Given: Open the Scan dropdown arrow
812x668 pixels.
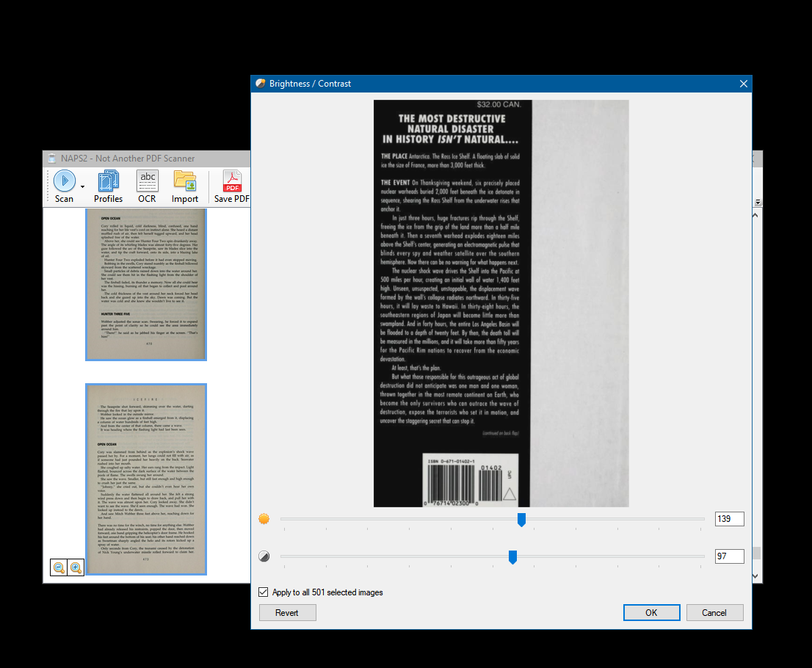Looking at the screenshot, I should pos(82,187).
